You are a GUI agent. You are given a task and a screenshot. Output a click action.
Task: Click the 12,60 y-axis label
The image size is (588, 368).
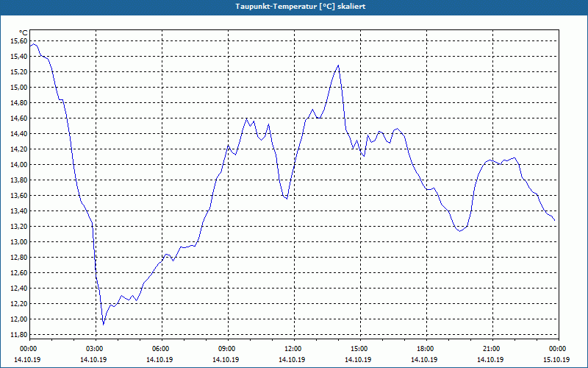[x=18, y=272]
